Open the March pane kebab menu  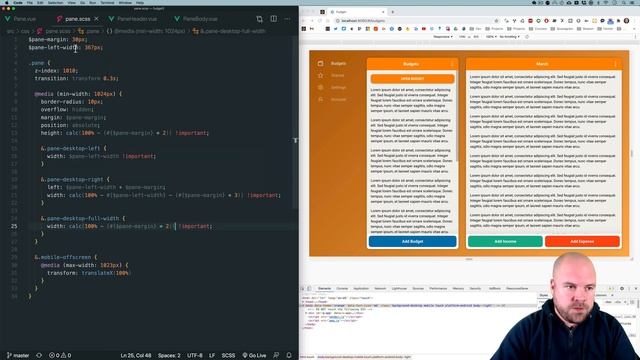click(615, 64)
